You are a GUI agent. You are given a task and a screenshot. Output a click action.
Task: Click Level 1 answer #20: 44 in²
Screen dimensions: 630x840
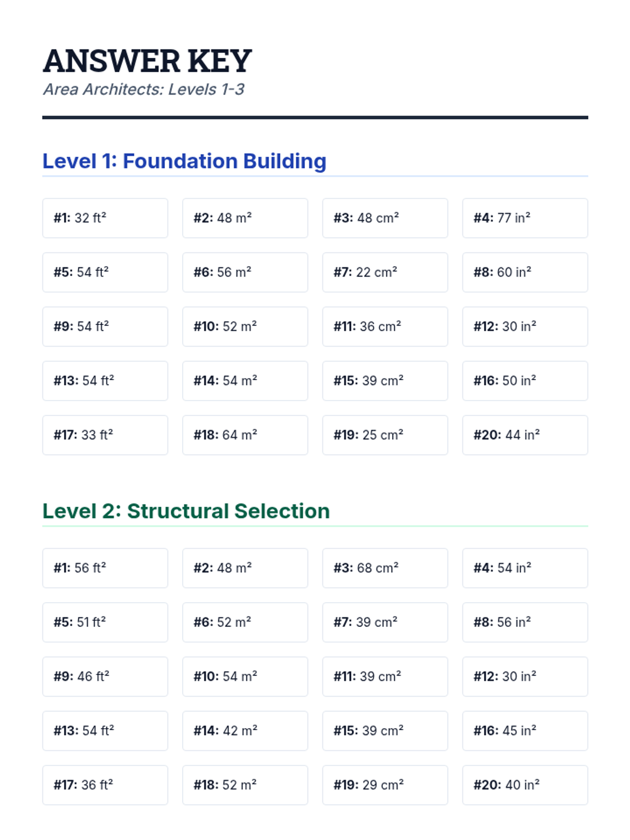click(525, 435)
